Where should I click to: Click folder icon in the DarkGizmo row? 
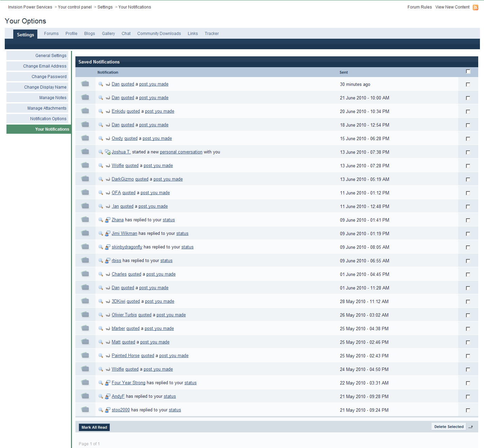(x=85, y=179)
